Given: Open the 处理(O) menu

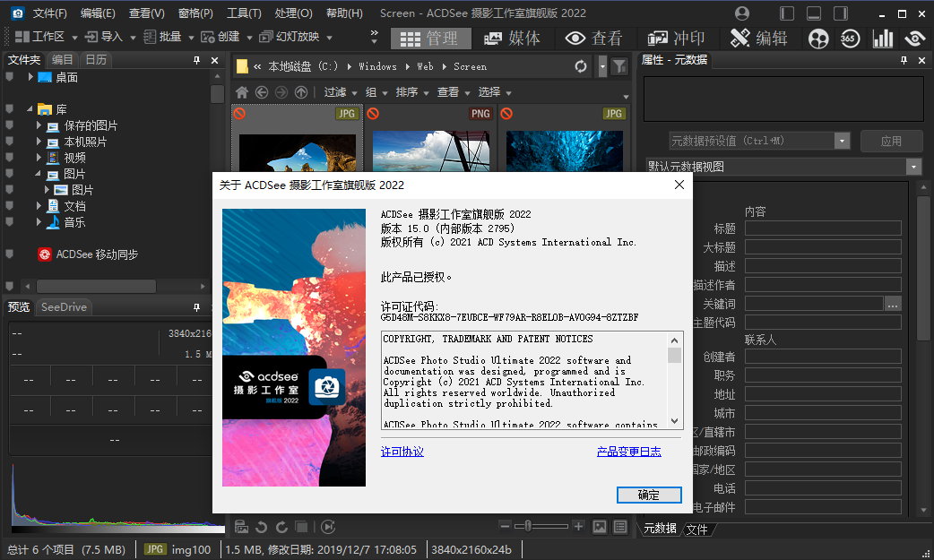Looking at the screenshot, I should coord(294,13).
